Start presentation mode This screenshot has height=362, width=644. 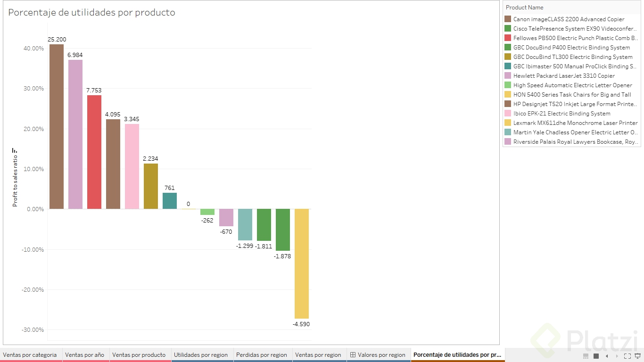(638, 355)
